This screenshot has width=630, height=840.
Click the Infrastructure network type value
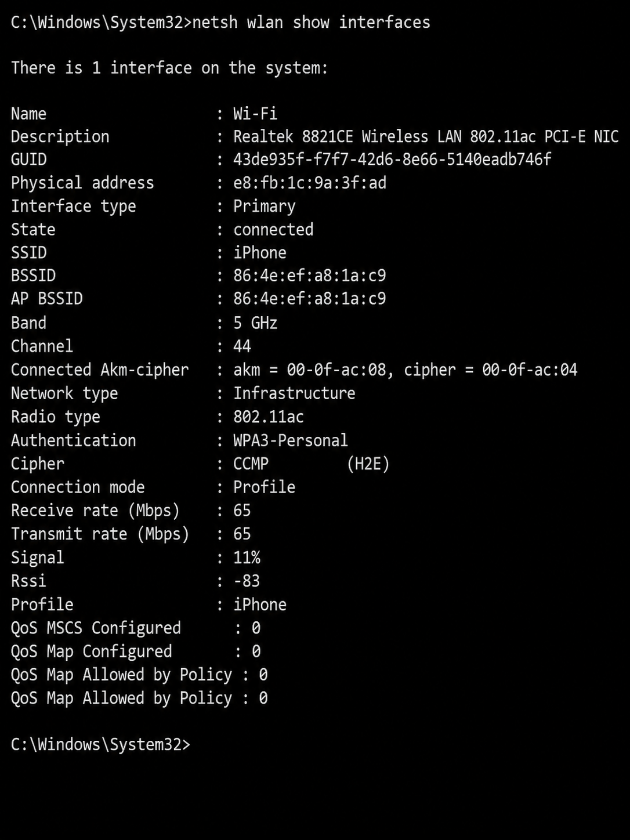point(294,393)
